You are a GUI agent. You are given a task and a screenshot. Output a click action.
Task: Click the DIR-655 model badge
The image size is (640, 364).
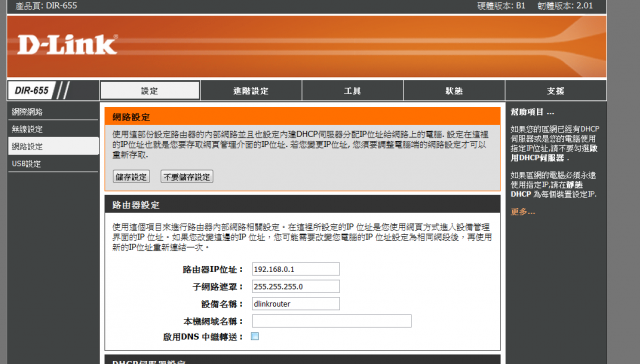coord(32,90)
